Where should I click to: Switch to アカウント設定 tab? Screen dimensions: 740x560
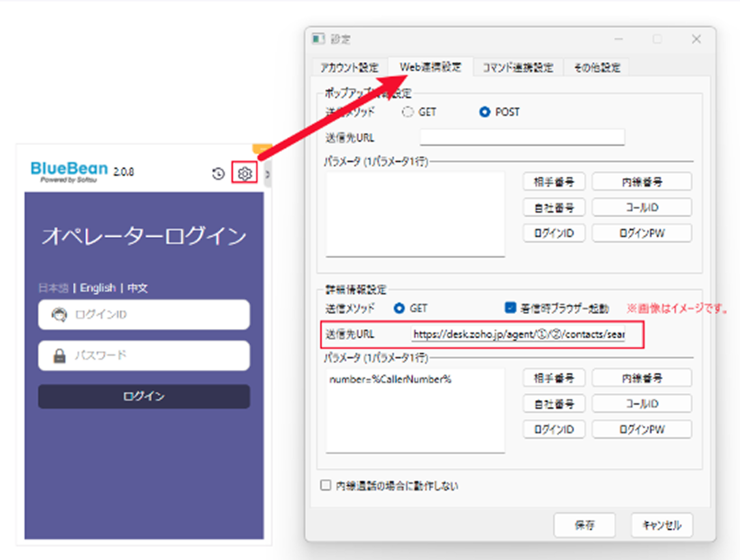(350, 67)
